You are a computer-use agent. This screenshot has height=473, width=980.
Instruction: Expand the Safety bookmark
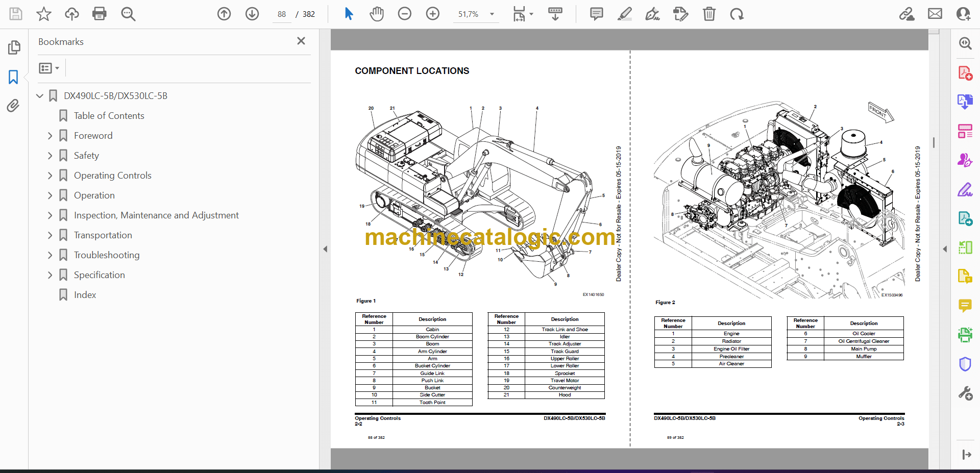pyautogui.click(x=50, y=156)
